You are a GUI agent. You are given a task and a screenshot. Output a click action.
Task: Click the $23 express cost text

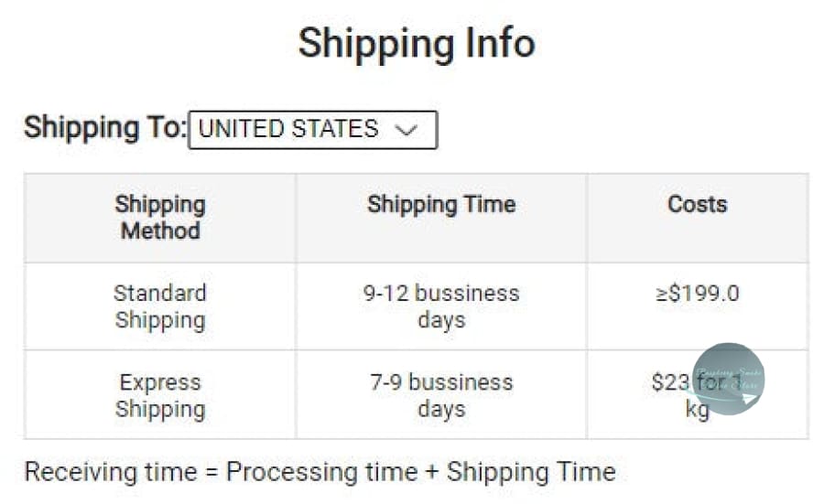(x=670, y=382)
